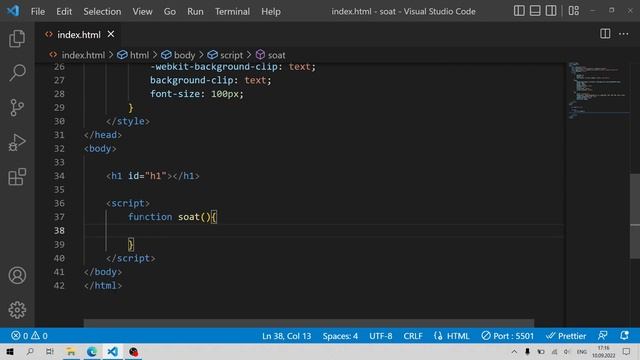Expand the body breadcrumb segment

pos(184,55)
